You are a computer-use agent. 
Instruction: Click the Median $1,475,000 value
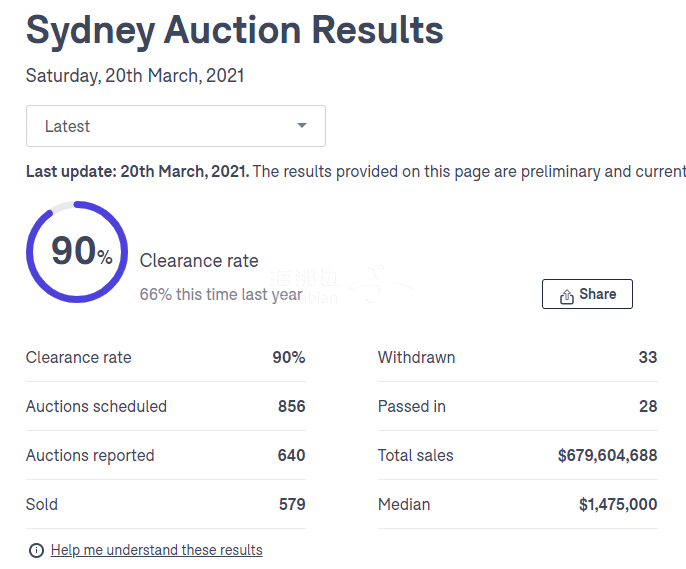coord(618,504)
